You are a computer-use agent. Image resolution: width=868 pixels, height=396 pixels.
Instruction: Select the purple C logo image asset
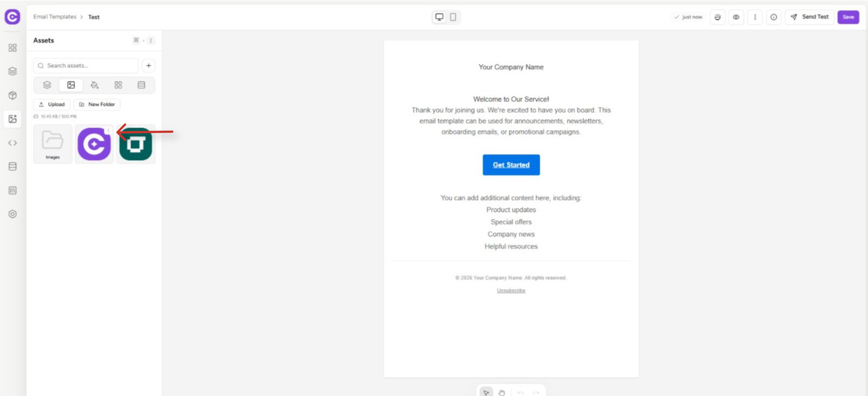click(95, 144)
